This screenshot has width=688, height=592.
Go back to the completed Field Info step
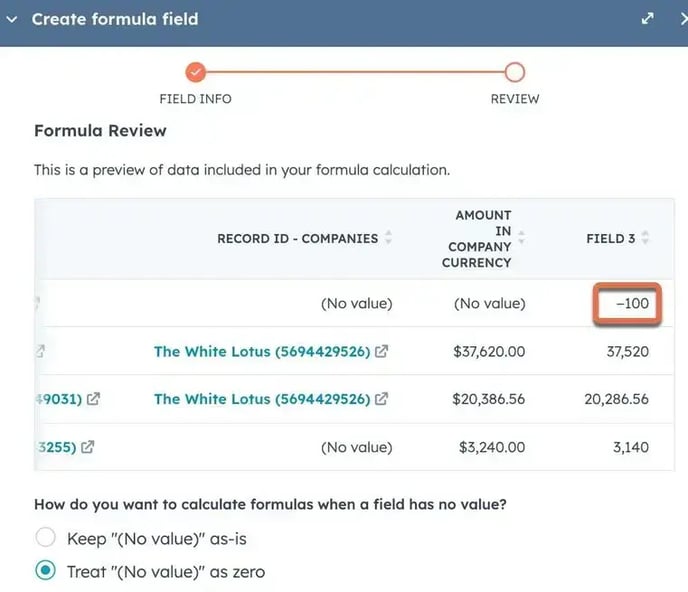coord(196,72)
